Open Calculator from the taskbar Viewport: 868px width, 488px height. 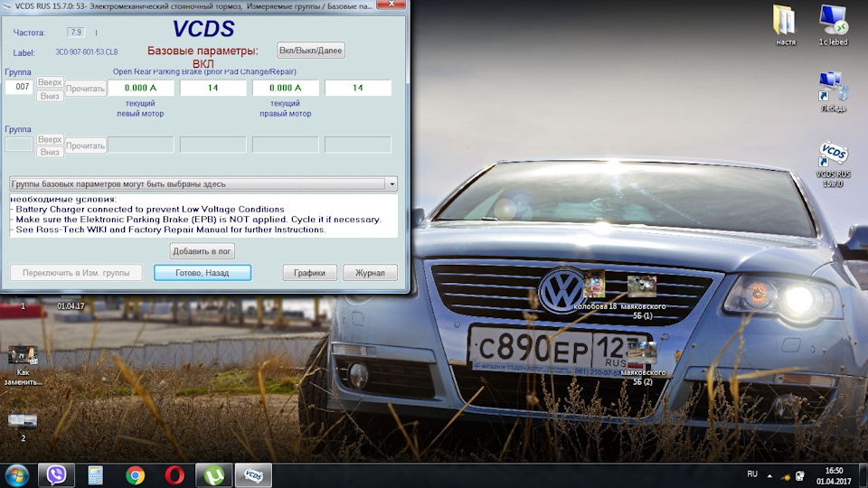tap(96, 475)
